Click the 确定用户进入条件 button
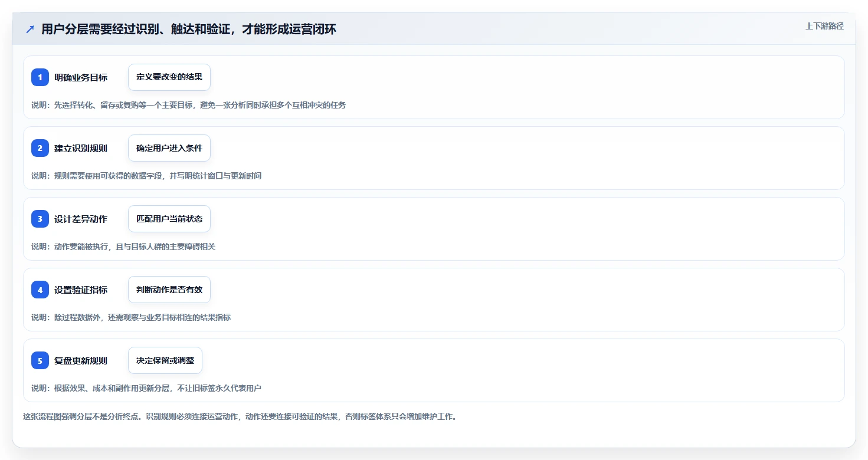Image resolution: width=868 pixels, height=460 pixels. (x=169, y=148)
